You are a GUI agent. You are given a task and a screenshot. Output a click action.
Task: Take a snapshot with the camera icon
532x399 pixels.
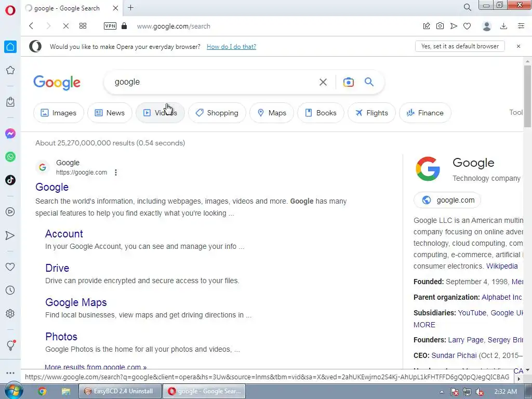pos(440,26)
